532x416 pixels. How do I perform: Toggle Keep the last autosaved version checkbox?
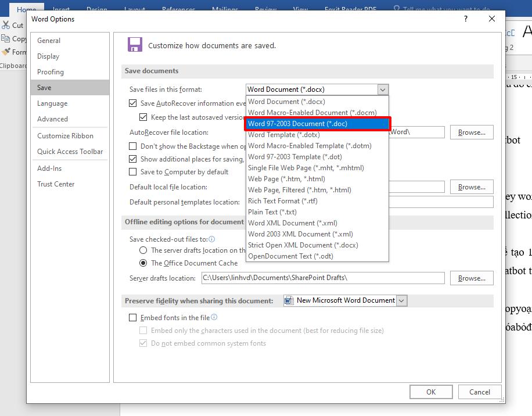(x=143, y=117)
